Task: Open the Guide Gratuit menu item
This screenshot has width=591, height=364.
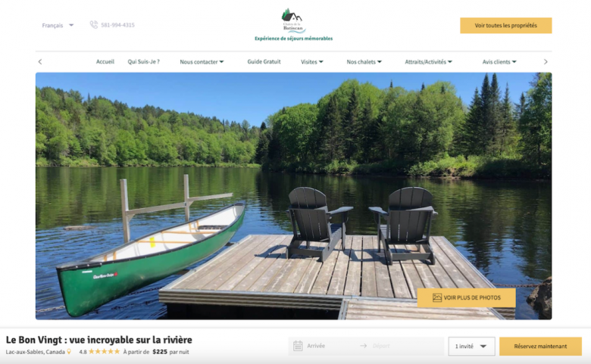Action: click(264, 62)
